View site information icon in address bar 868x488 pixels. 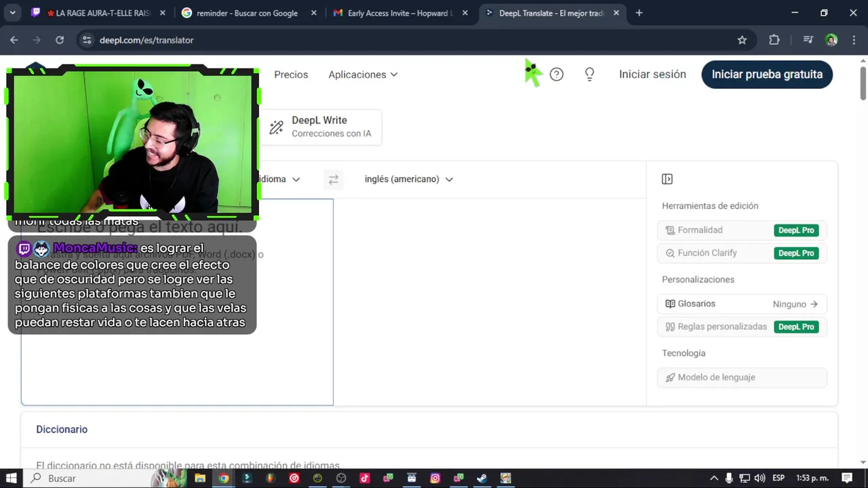coord(87,40)
